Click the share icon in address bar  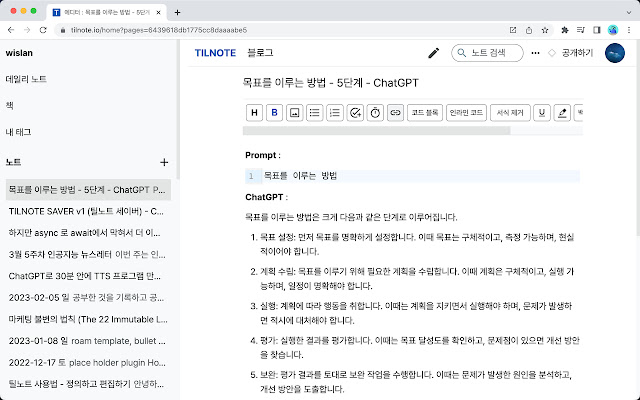529,30
